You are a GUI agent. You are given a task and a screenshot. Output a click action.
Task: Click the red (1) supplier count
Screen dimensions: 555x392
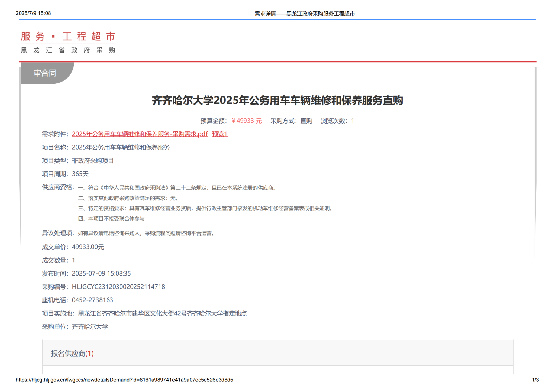tap(89, 354)
